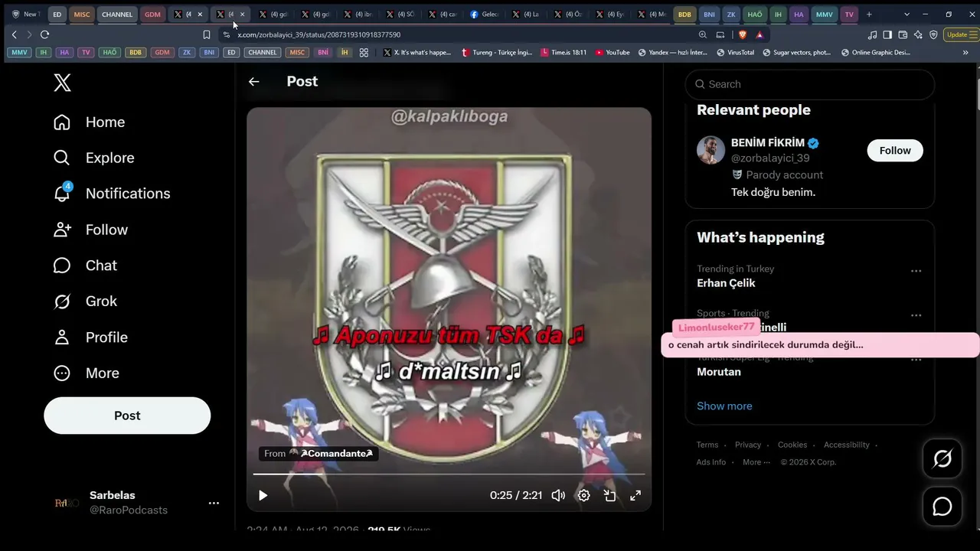Viewport: 980px width, 551px height.
Task: Open the all bookmark groups grid icon
Action: coord(364,53)
